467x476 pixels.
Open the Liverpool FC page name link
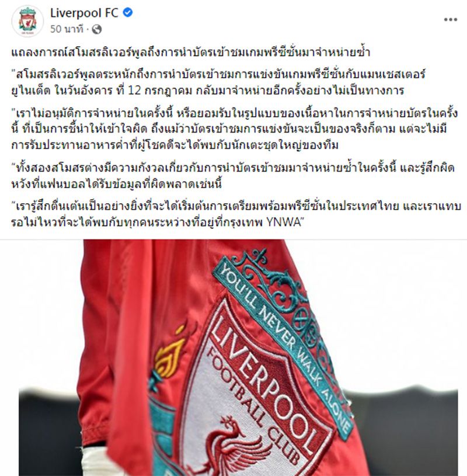pos(84,13)
